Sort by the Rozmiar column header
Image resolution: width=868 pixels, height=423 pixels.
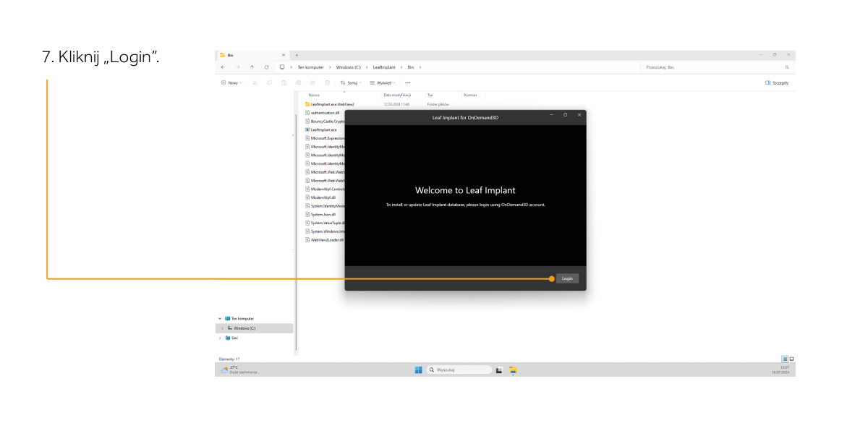point(469,95)
